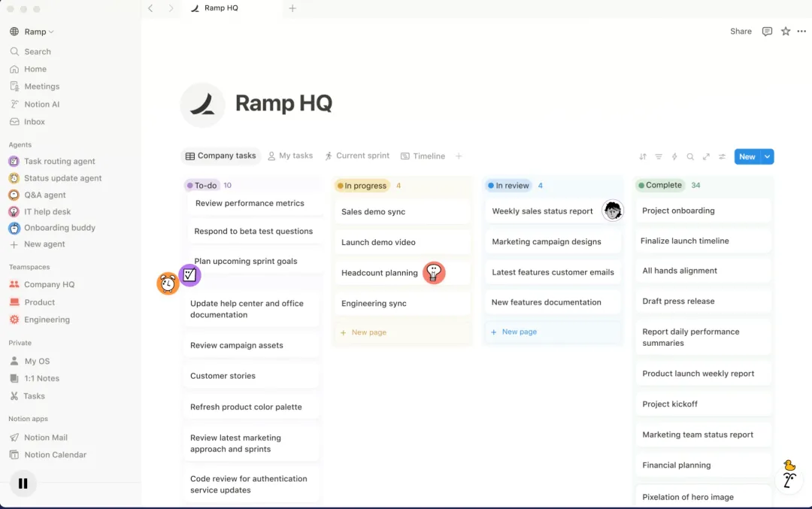Viewport: 812px width, 509px height.
Task: Click the Ramp HQ page logo icon
Action: tap(202, 105)
